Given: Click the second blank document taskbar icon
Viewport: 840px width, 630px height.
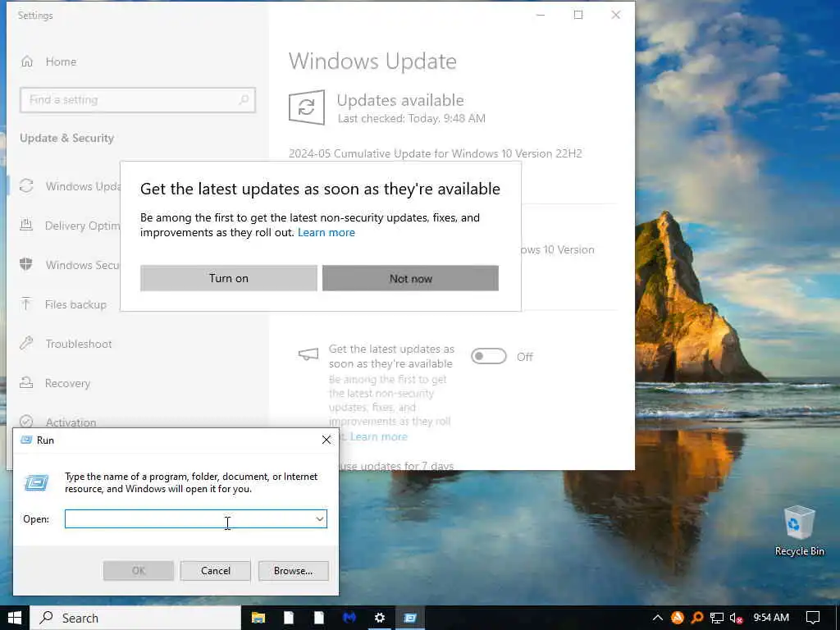Looking at the screenshot, I should [319, 618].
